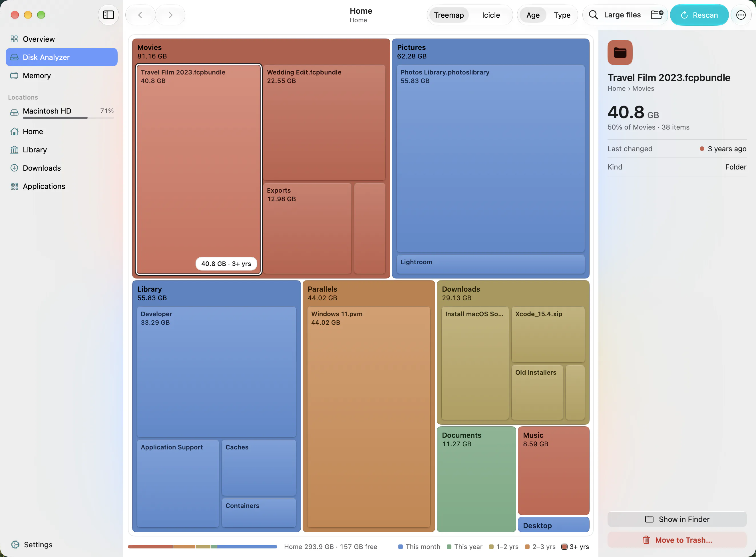Select the Documents 11.27 GB block
Image resolution: width=756 pixels, height=557 pixels.
[x=476, y=479]
